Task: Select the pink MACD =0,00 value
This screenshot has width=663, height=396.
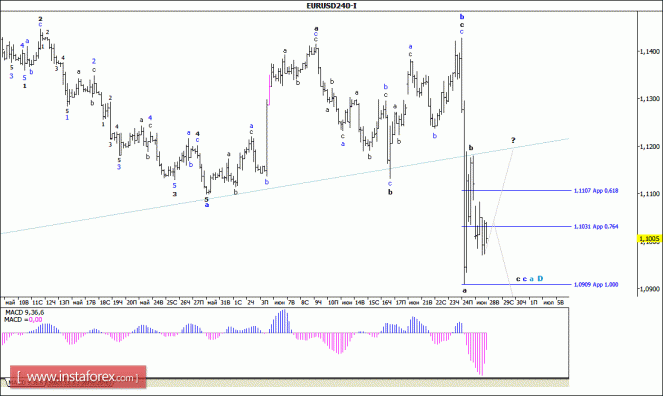Action: click(36, 320)
